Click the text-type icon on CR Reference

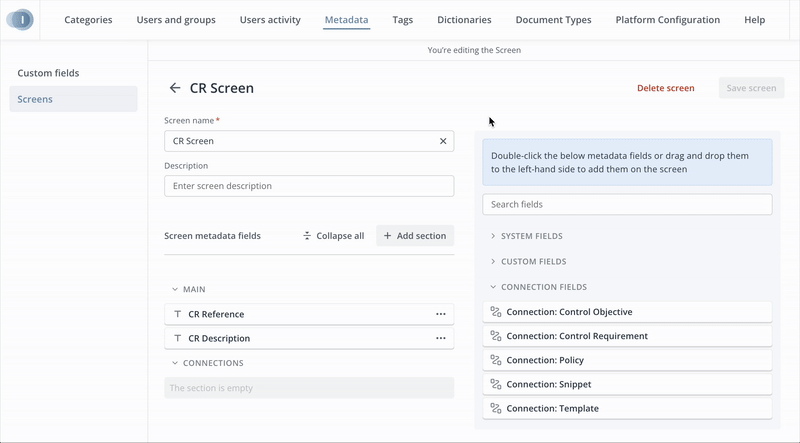click(x=178, y=314)
